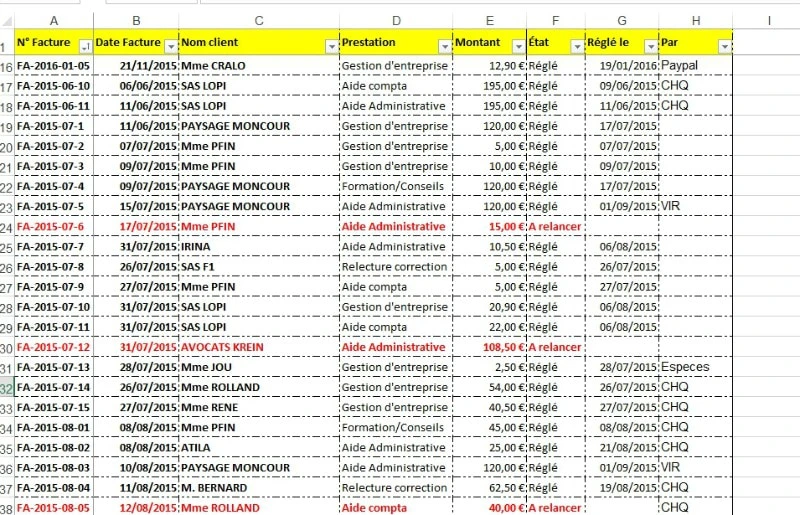Click the Nom client header cell
The width and height of the screenshot is (800, 515).
[259, 42]
